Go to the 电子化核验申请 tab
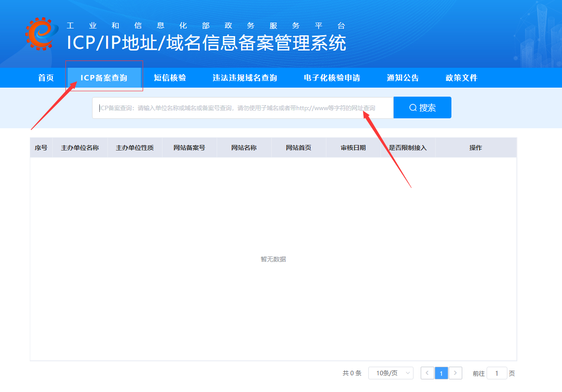 point(332,78)
